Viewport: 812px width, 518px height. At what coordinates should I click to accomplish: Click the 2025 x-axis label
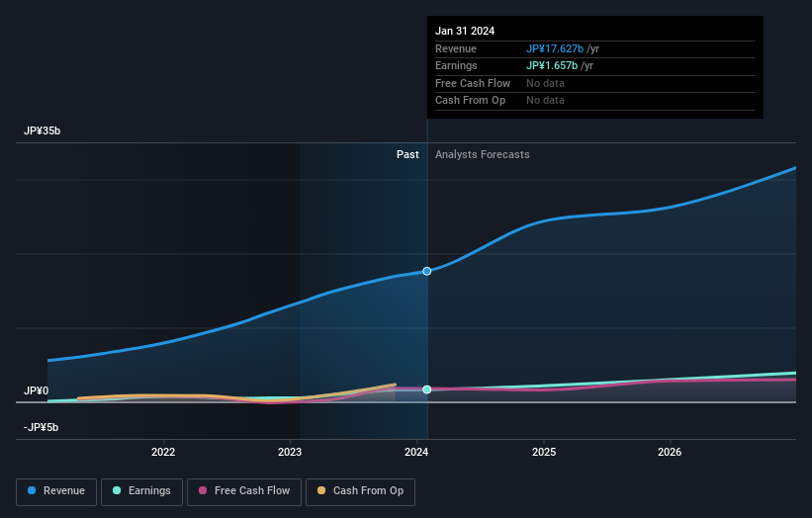[x=544, y=452]
